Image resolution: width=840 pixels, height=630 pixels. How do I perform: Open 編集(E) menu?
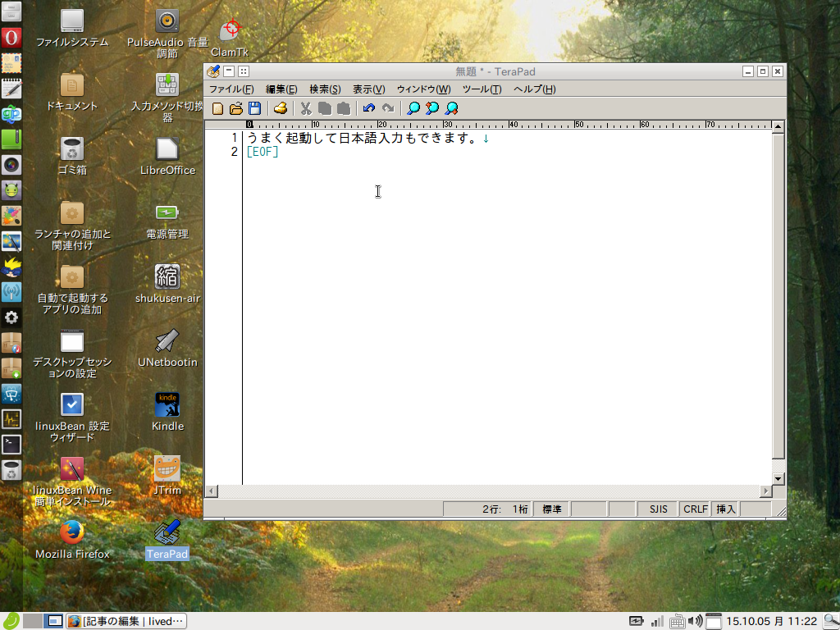coord(281,89)
